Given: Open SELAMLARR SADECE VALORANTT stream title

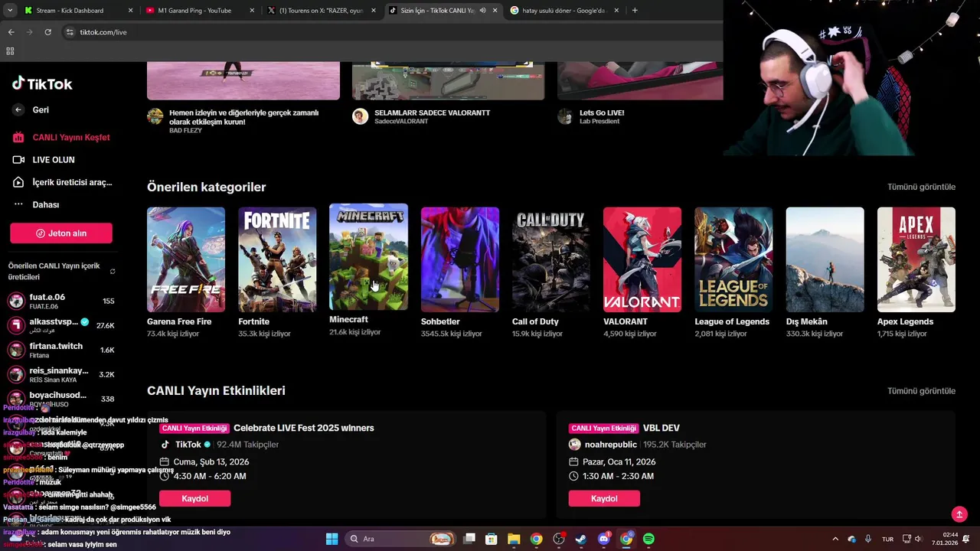Looking at the screenshot, I should pos(432,112).
